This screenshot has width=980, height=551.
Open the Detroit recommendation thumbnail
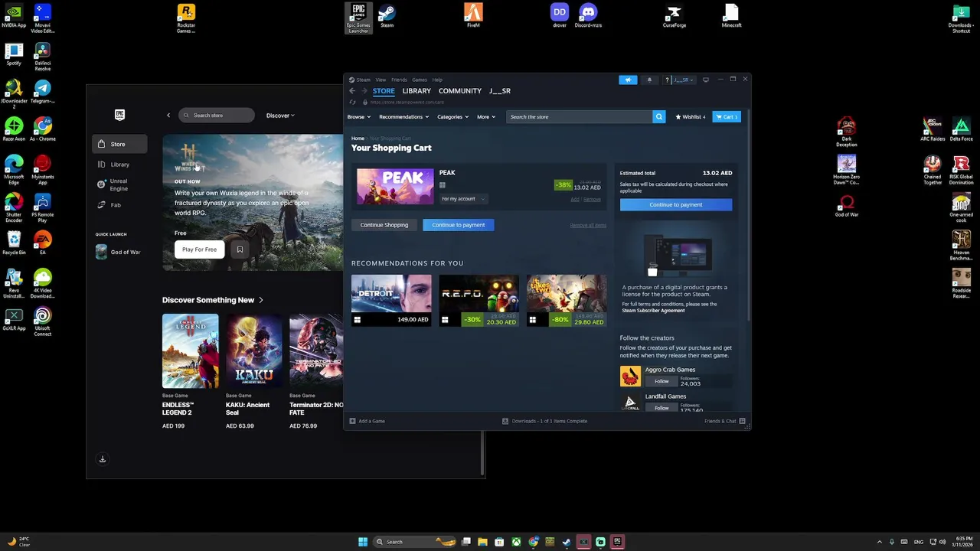coord(391,294)
